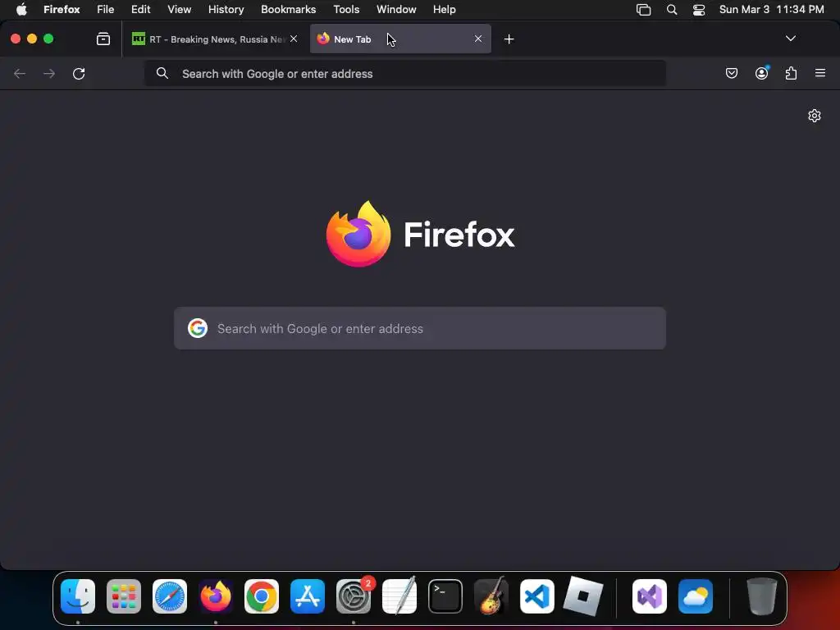Open the App Store from the dock
Screen dimensions: 840x630
(308, 596)
